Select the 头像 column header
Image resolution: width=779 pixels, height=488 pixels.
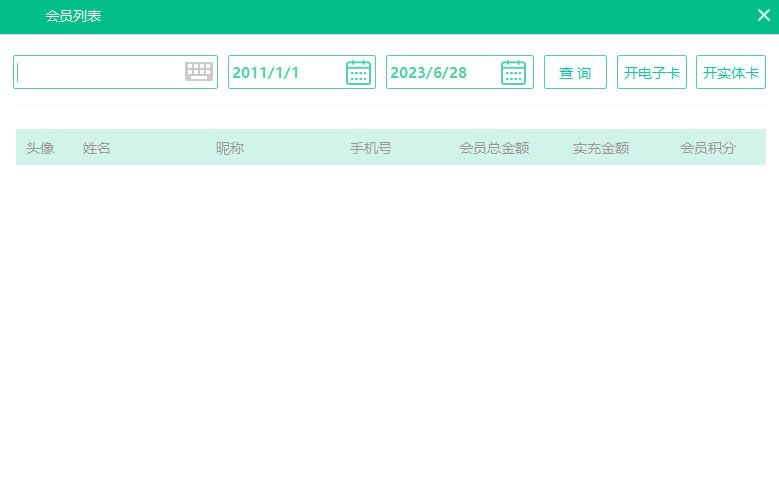40,148
